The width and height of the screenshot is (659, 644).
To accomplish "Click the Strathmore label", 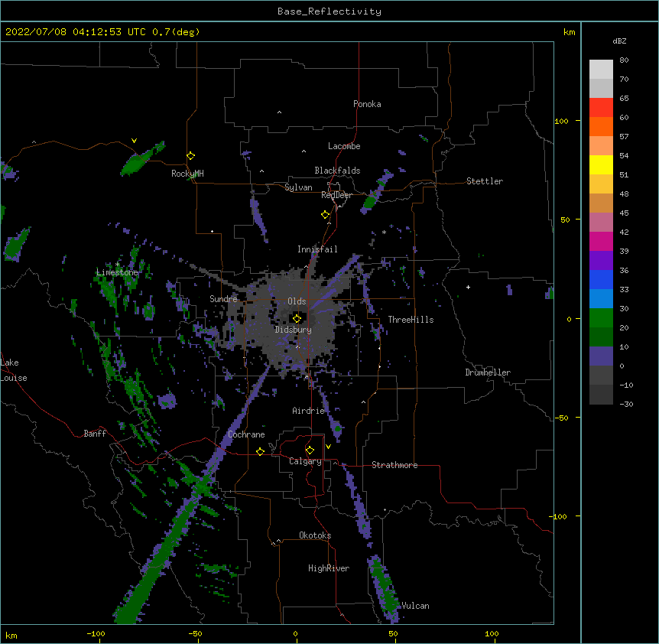I will coord(394,465).
